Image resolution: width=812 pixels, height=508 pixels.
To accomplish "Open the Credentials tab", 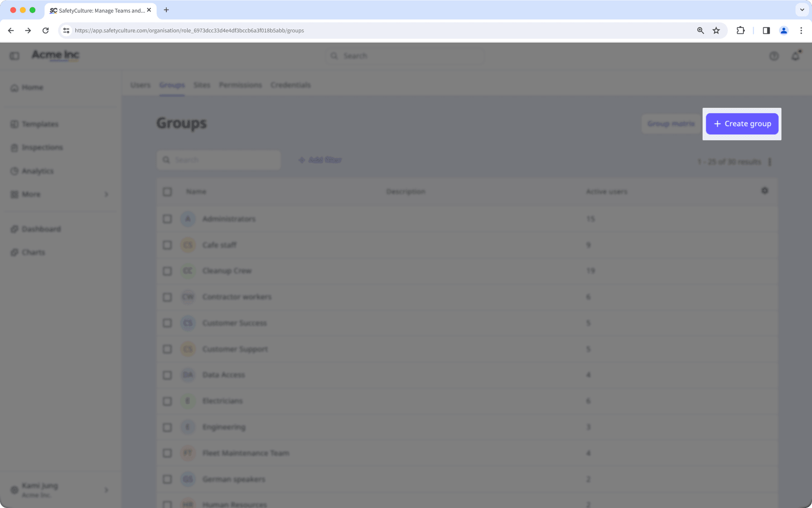I will point(290,85).
